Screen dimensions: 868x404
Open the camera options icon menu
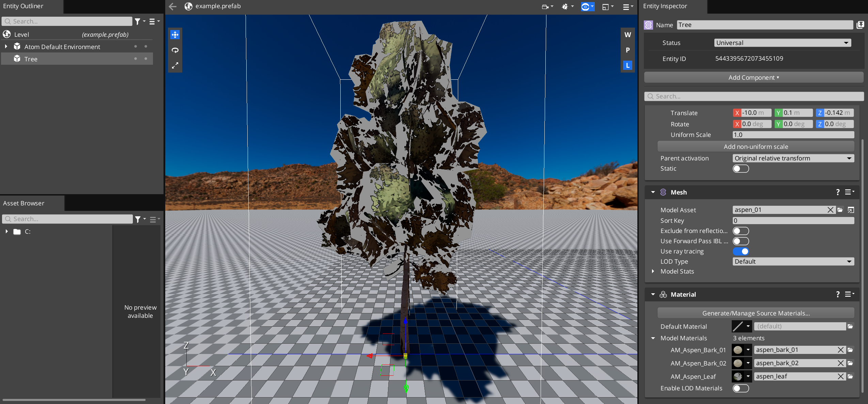[547, 6]
